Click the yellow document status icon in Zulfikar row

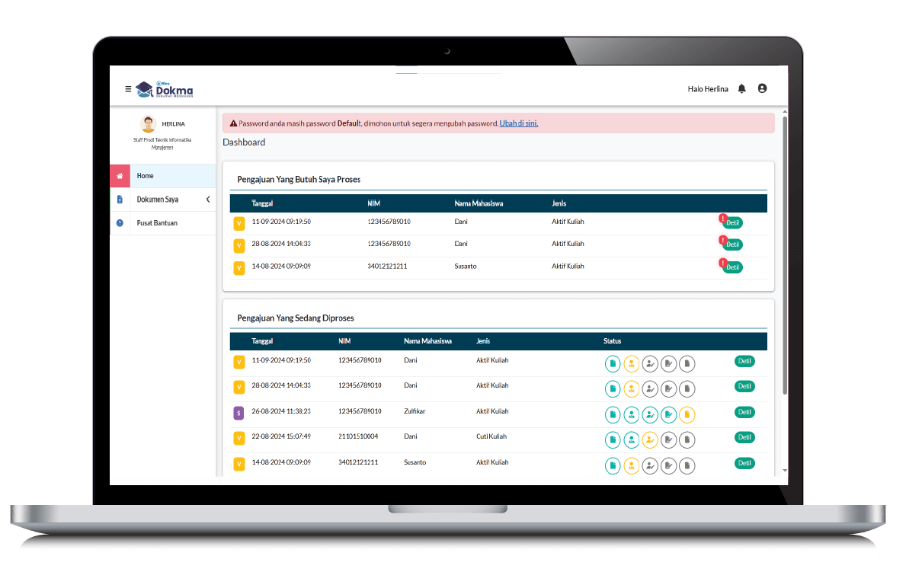pos(687,414)
